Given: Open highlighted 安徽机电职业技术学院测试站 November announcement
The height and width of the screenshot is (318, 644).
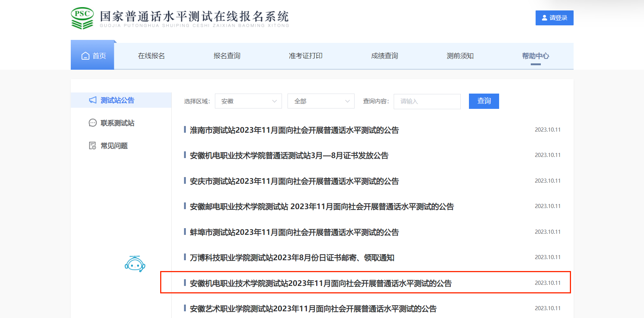Looking at the screenshot, I should click(320, 283).
